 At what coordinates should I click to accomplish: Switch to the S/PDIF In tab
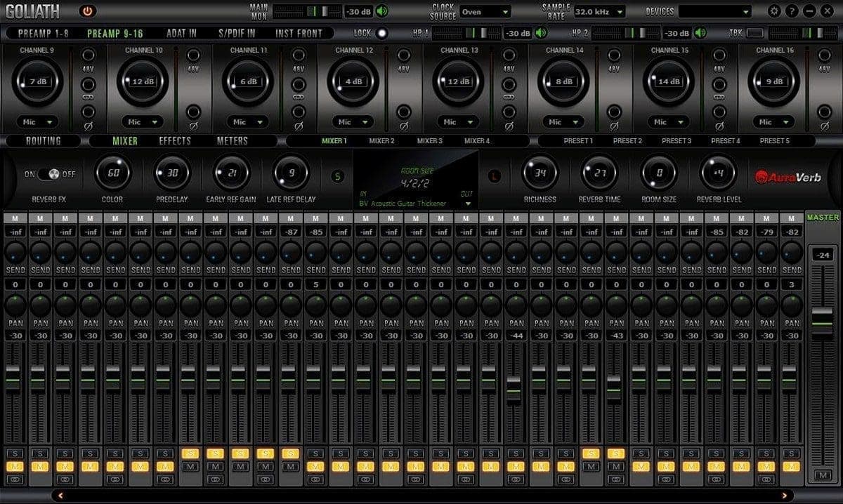click(237, 33)
